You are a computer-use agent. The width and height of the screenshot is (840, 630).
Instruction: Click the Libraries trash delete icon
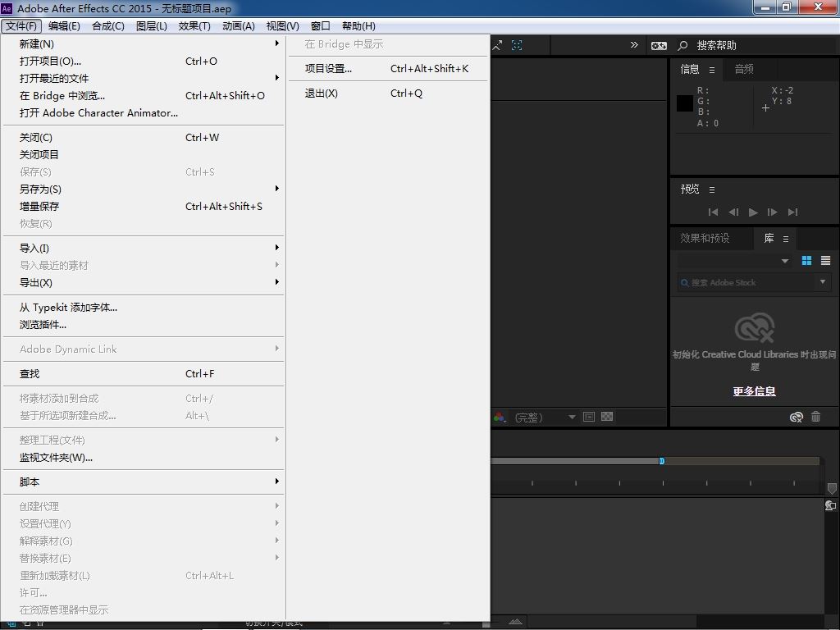tap(816, 417)
